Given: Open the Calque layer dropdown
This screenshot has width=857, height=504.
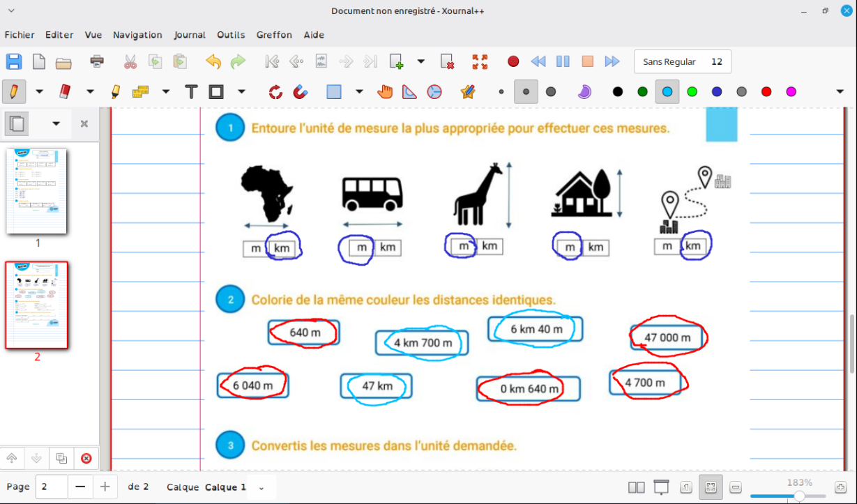Looking at the screenshot, I should (x=261, y=487).
